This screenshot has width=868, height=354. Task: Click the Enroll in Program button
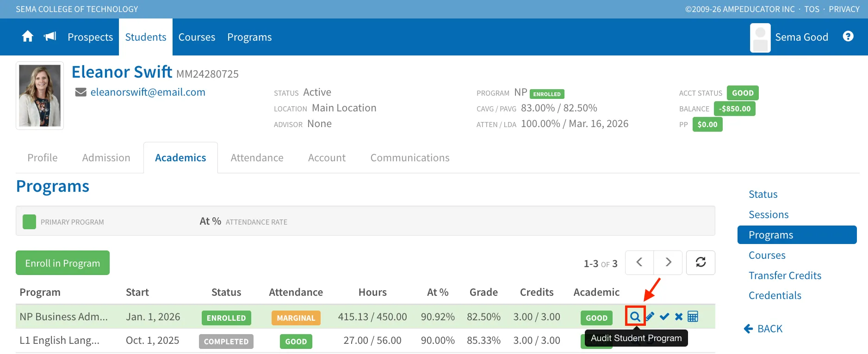[62, 263]
